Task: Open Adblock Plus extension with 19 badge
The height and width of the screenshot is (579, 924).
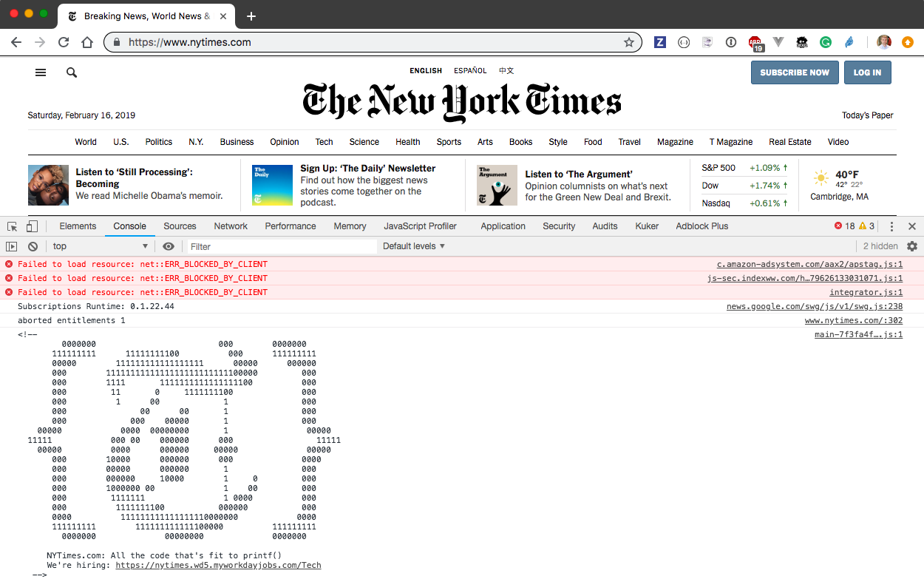Action: (755, 44)
